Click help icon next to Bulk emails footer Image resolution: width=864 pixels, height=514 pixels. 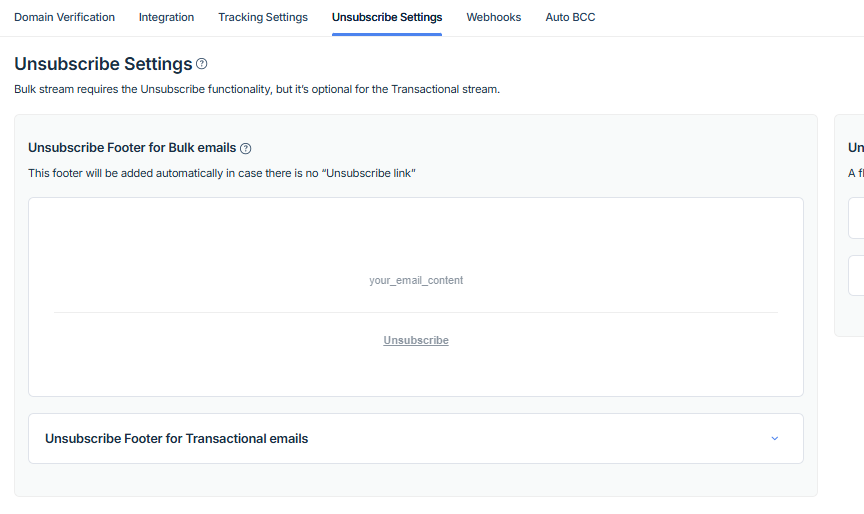tap(246, 148)
